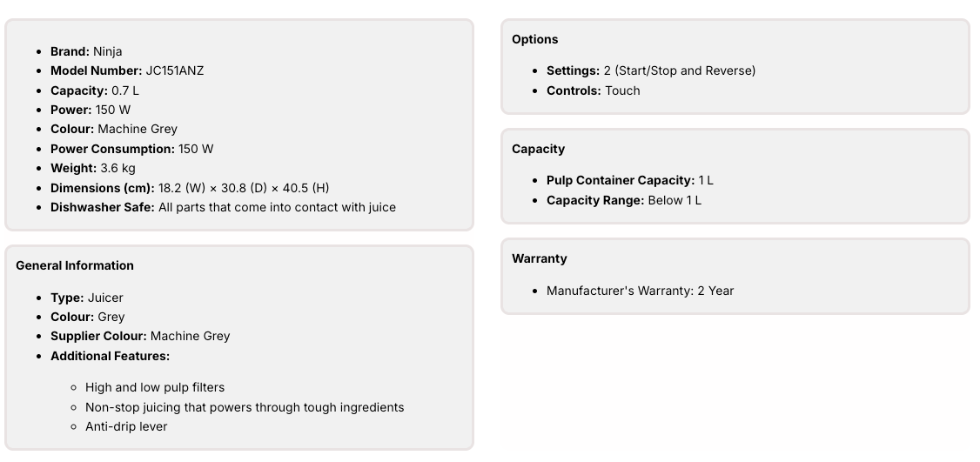Click the Options section heading
This screenshot has height=462, width=980.
click(x=535, y=39)
